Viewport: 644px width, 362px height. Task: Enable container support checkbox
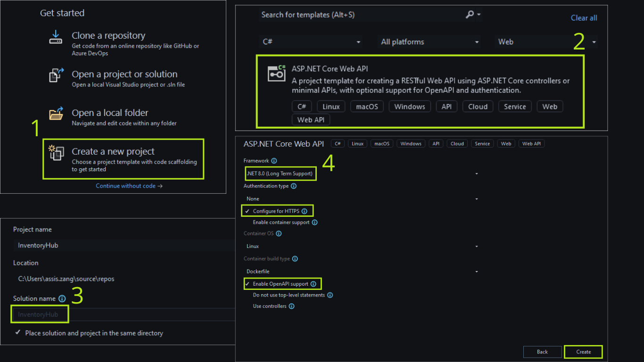[248, 222]
